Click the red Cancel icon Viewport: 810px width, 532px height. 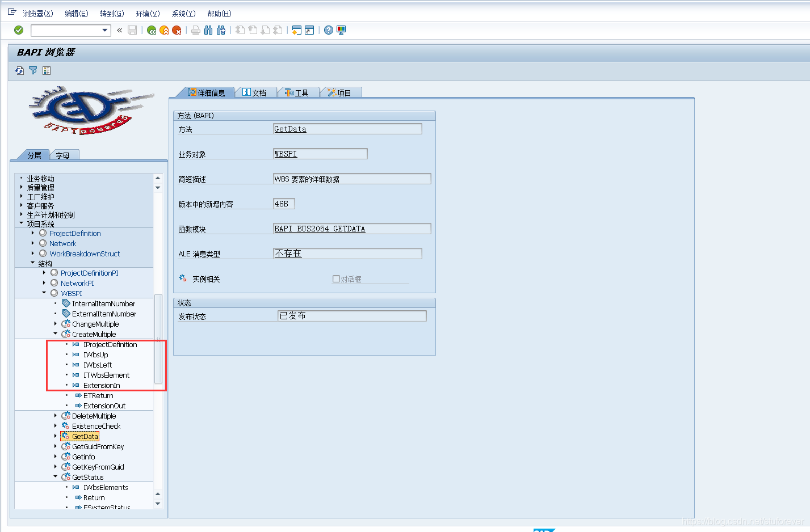coord(177,30)
